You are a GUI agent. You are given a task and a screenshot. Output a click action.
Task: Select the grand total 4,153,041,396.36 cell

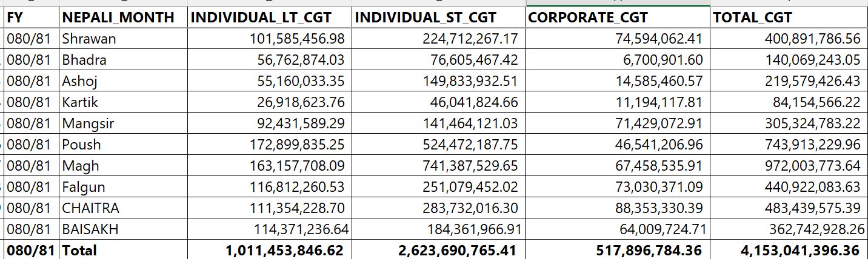coord(800,251)
